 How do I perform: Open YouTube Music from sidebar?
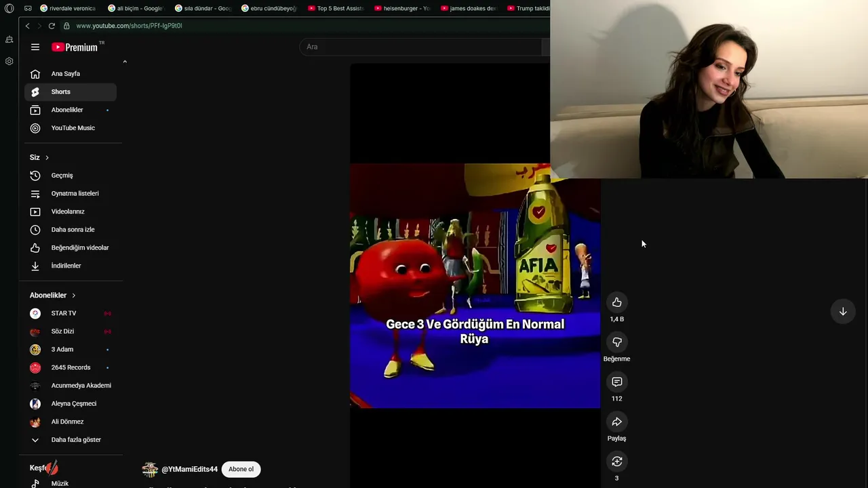pos(71,128)
